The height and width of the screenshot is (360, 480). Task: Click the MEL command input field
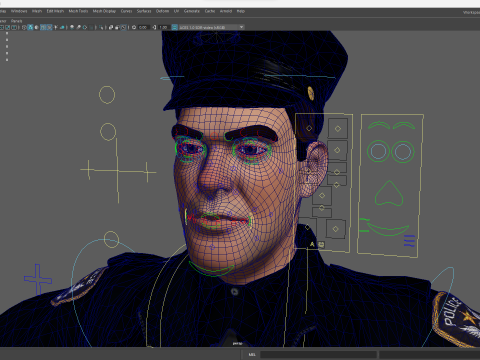[x=318, y=355]
